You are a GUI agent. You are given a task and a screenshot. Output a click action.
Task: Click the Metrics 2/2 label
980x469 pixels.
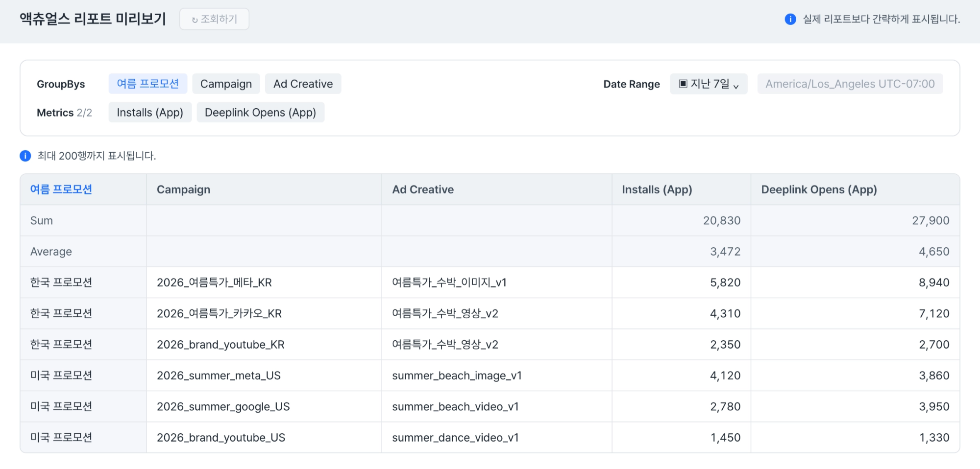[x=64, y=113]
